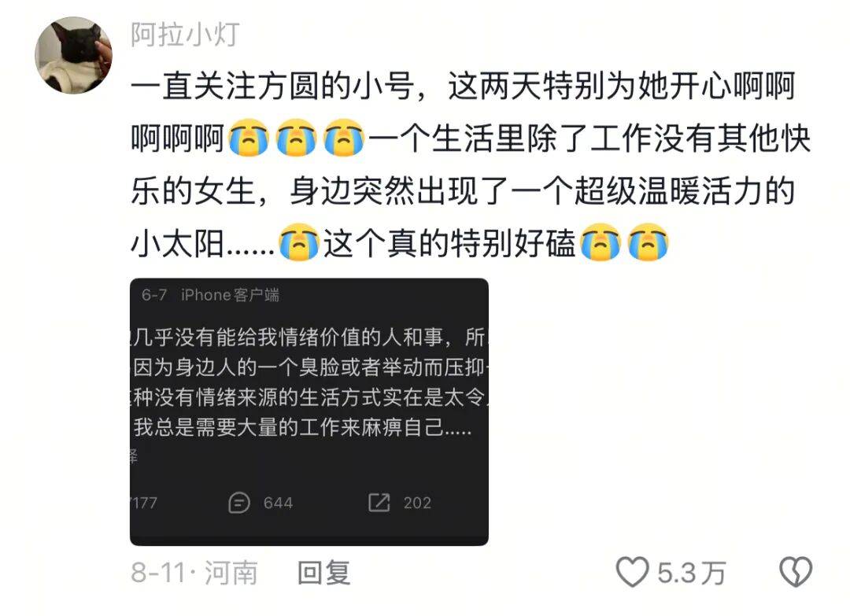Click the last crying emoji after 好磕
This screenshot has width=850, height=616.
(648, 243)
